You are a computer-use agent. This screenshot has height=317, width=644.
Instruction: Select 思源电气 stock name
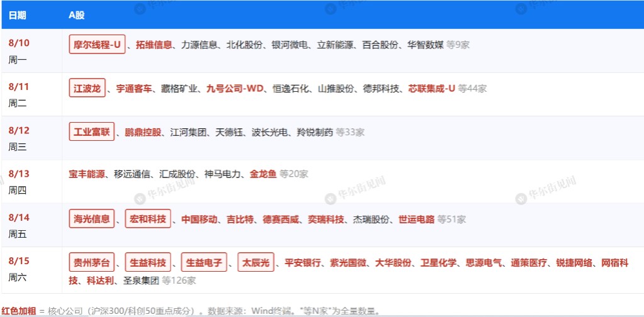pyautogui.click(x=484, y=263)
